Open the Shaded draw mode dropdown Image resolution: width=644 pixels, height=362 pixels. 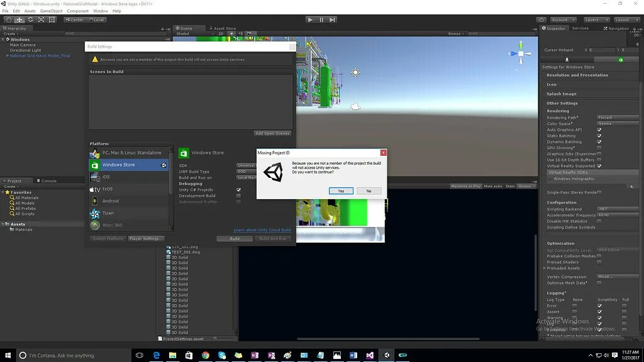[195, 34]
